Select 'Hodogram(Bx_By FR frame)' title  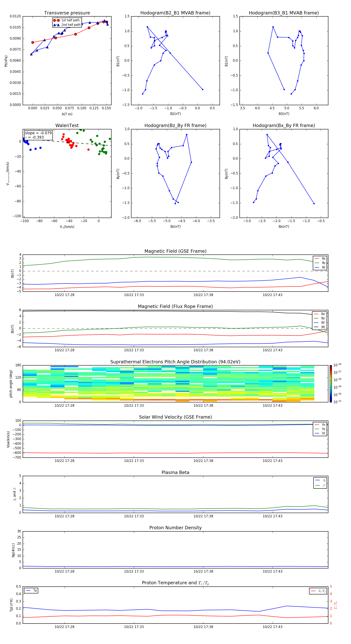coord(284,125)
